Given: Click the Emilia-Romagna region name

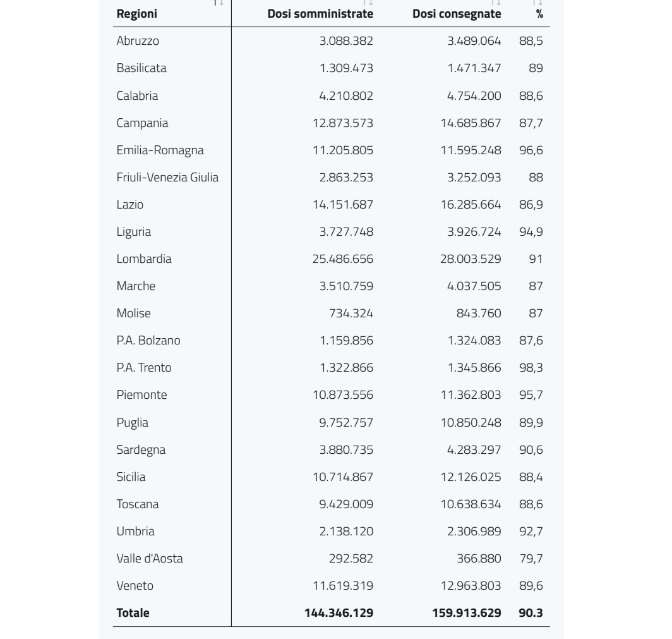Looking at the screenshot, I should tap(160, 150).
